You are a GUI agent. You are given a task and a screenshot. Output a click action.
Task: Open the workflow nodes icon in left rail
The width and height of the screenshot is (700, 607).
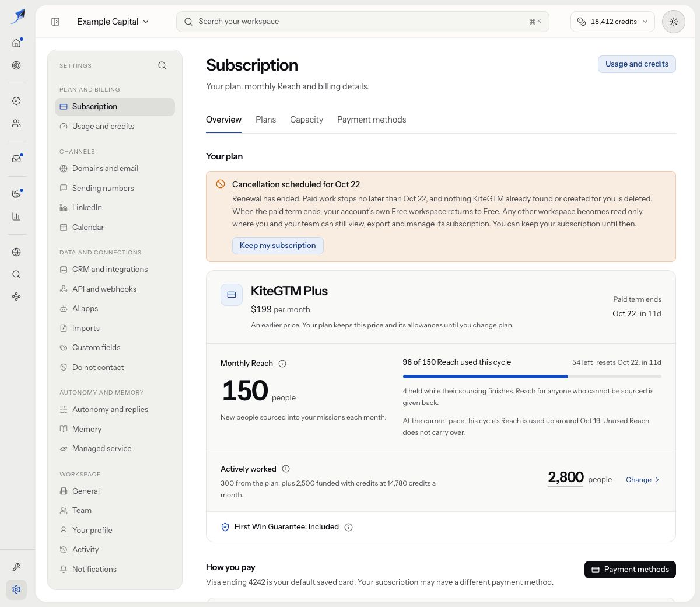(x=16, y=296)
